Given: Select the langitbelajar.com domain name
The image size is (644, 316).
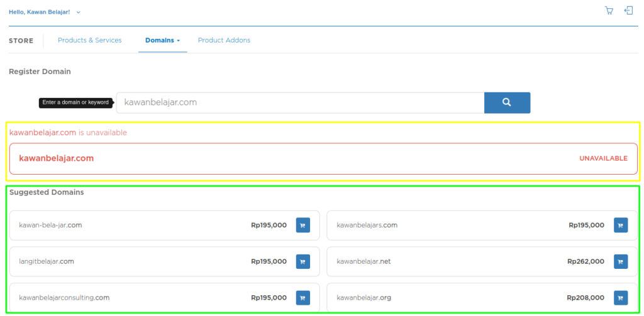Looking at the screenshot, I should point(47,262).
